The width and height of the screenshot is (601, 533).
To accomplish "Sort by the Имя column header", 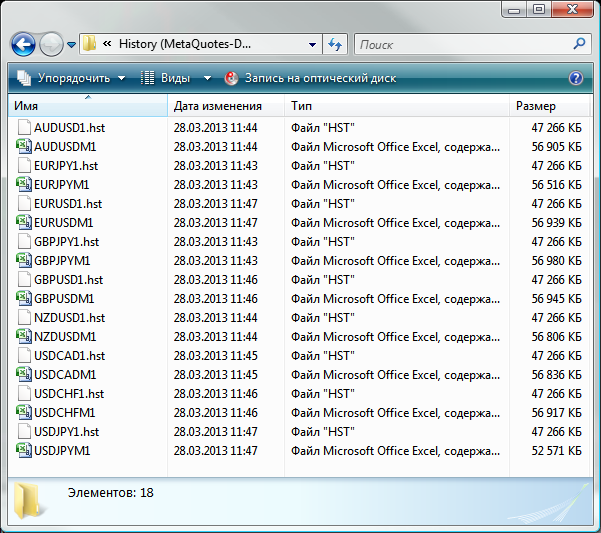I will 88,106.
